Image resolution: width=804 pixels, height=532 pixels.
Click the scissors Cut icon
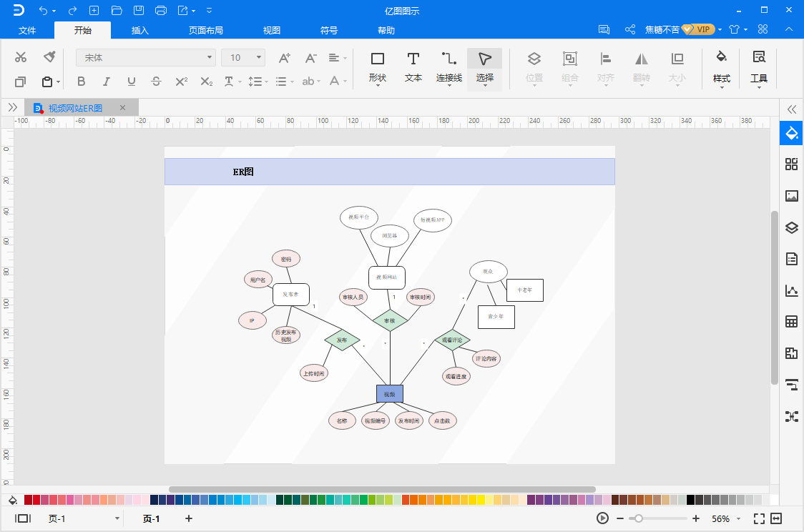click(21, 57)
